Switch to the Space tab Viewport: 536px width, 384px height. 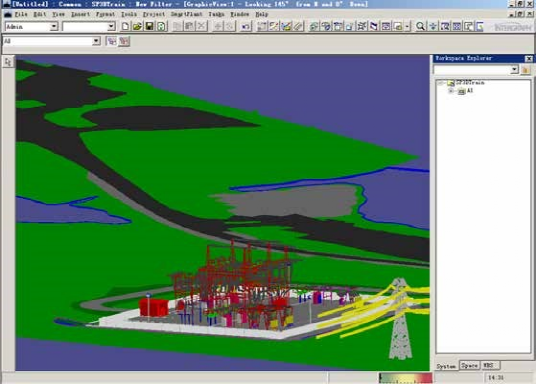tap(469, 366)
